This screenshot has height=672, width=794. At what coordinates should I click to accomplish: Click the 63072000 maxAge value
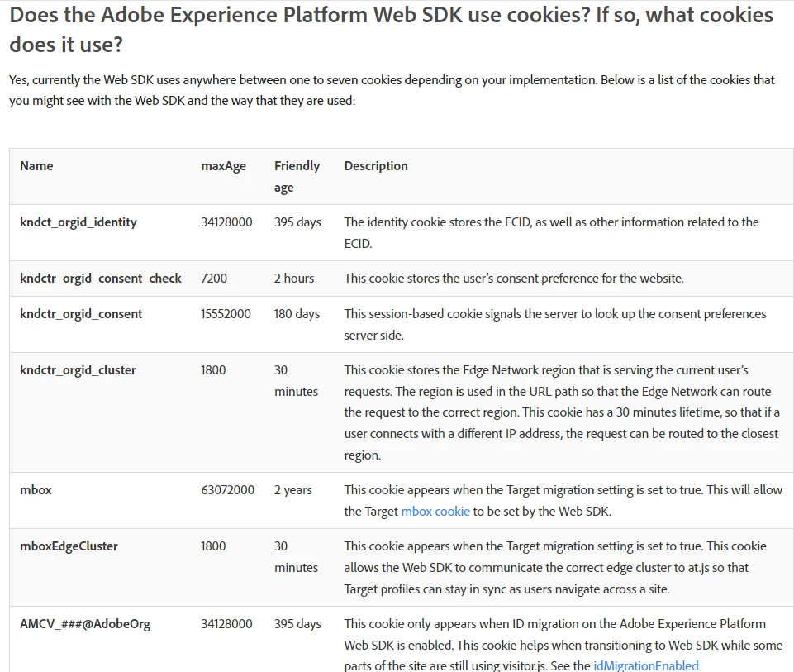point(227,490)
